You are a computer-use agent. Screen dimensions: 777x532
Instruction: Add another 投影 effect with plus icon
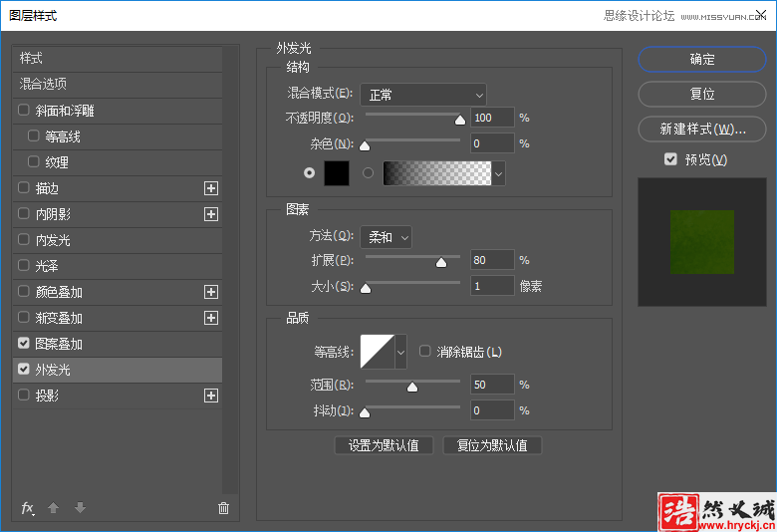pyautogui.click(x=211, y=396)
